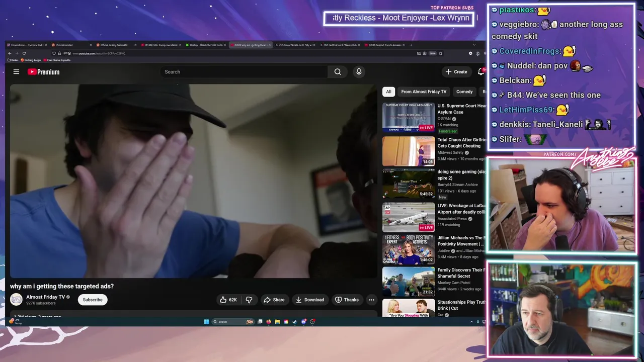Bookmark page with the star icon

click(441, 53)
